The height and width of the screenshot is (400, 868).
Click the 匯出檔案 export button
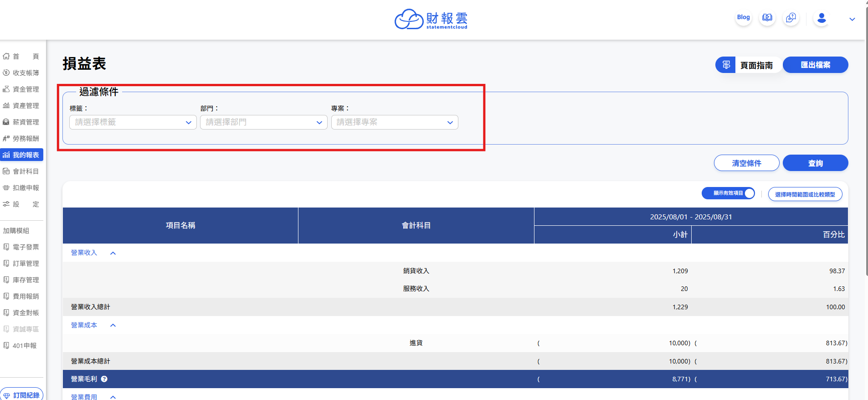[x=815, y=65]
